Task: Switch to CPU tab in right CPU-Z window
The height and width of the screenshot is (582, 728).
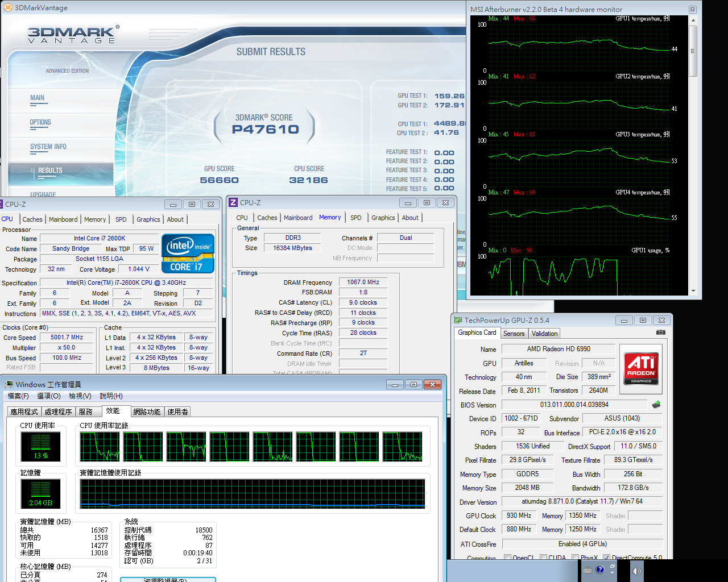Action: point(242,218)
